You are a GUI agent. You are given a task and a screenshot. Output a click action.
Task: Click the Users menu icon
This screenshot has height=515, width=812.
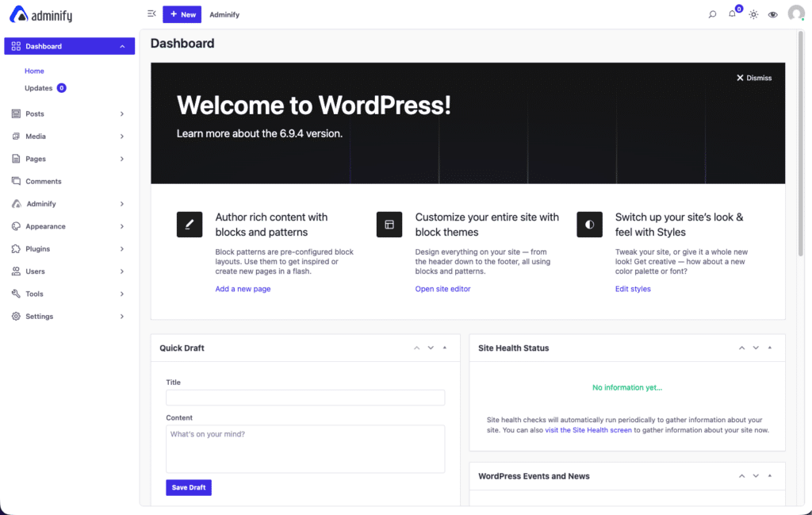16,271
